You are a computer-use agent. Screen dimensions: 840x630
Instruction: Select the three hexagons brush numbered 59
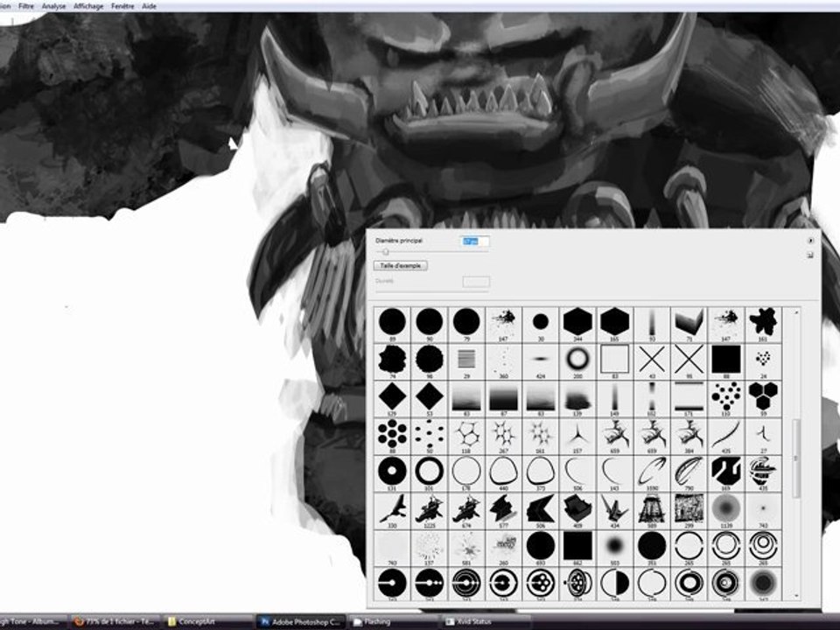tap(763, 399)
